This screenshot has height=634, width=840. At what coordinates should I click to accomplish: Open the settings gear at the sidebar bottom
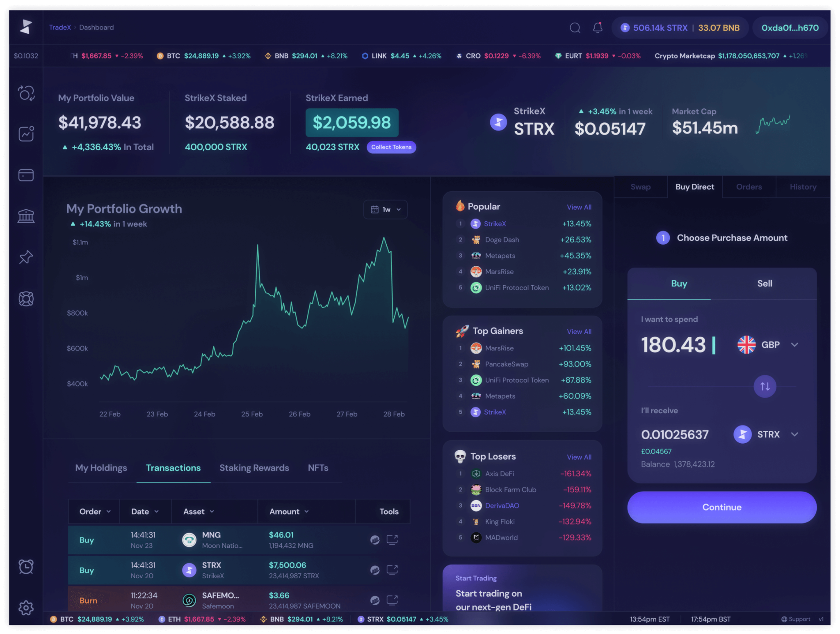click(x=26, y=608)
